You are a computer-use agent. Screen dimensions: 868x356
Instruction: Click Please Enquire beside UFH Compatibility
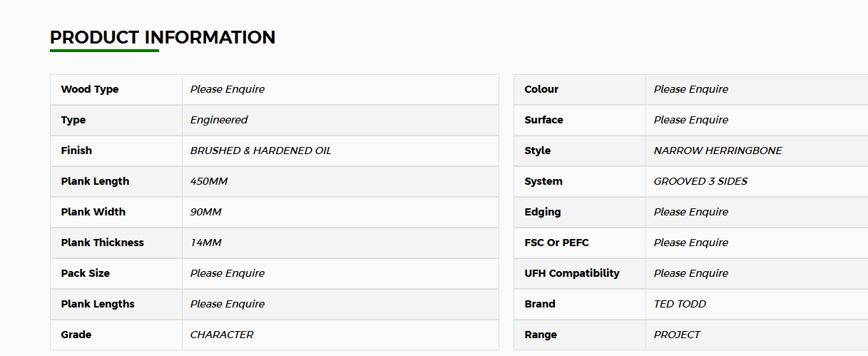691,273
